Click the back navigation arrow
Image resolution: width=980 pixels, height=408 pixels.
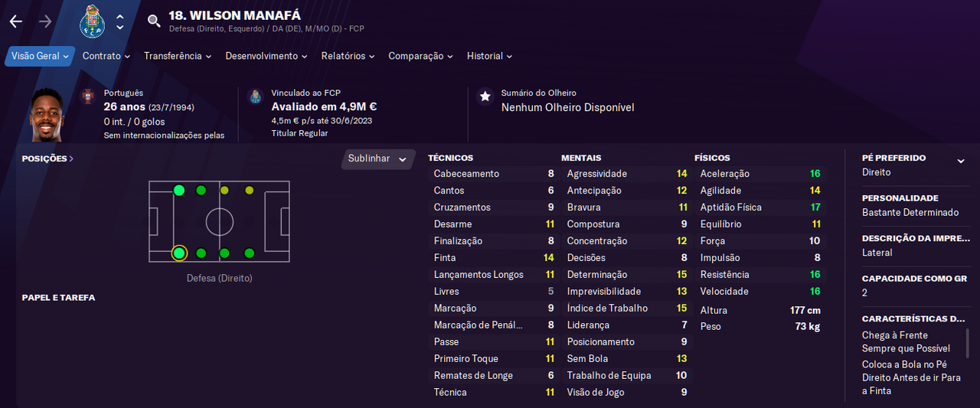[16, 21]
